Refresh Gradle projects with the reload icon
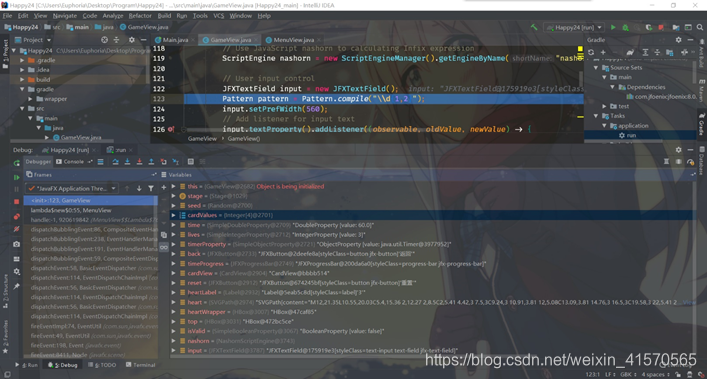 click(x=591, y=52)
